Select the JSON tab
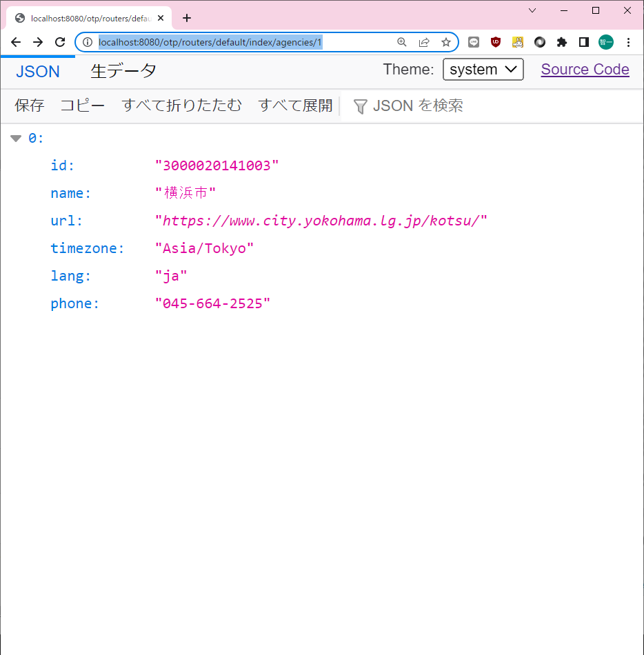This screenshot has width=644, height=655. coord(38,71)
